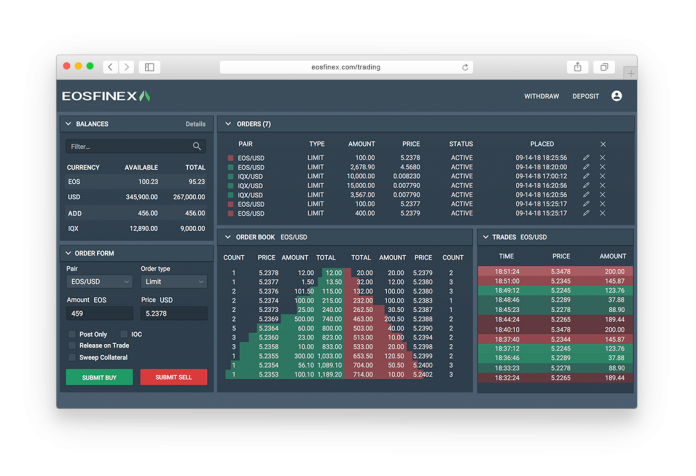Viewport: 696px width, 476px height.
Task: Edit the EOS/USD order priced 5.2379
Action: pyautogui.click(x=586, y=214)
